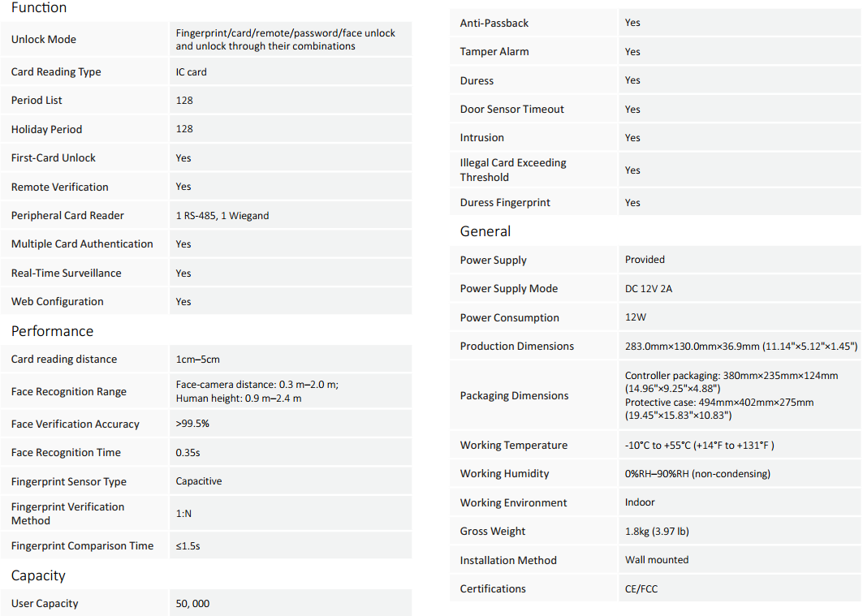Viewport: 863px width, 616px height.
Task: Click the Peripheral Card Reader label
Action: pos(67,216)
